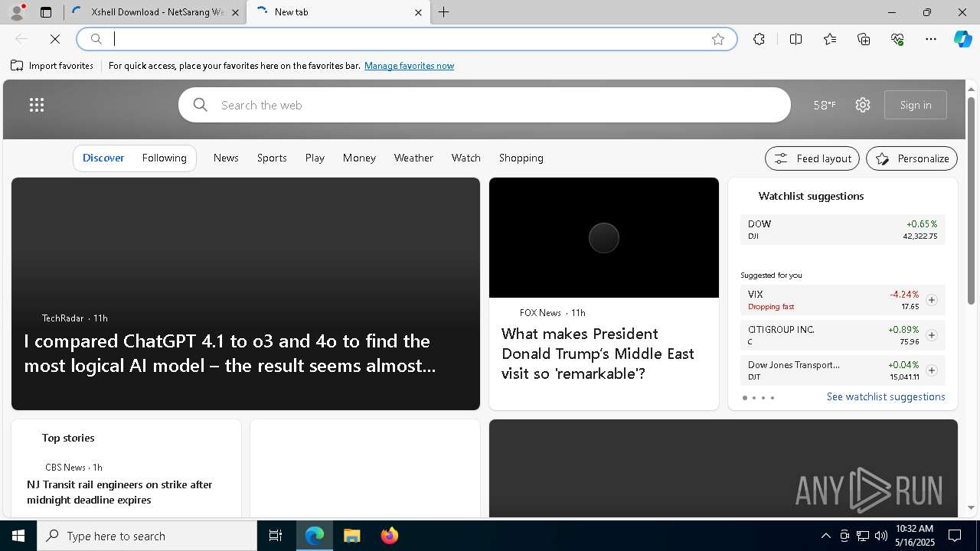Open the Watch menu item
The image size is (980, 551).
(x=466, y=158)
